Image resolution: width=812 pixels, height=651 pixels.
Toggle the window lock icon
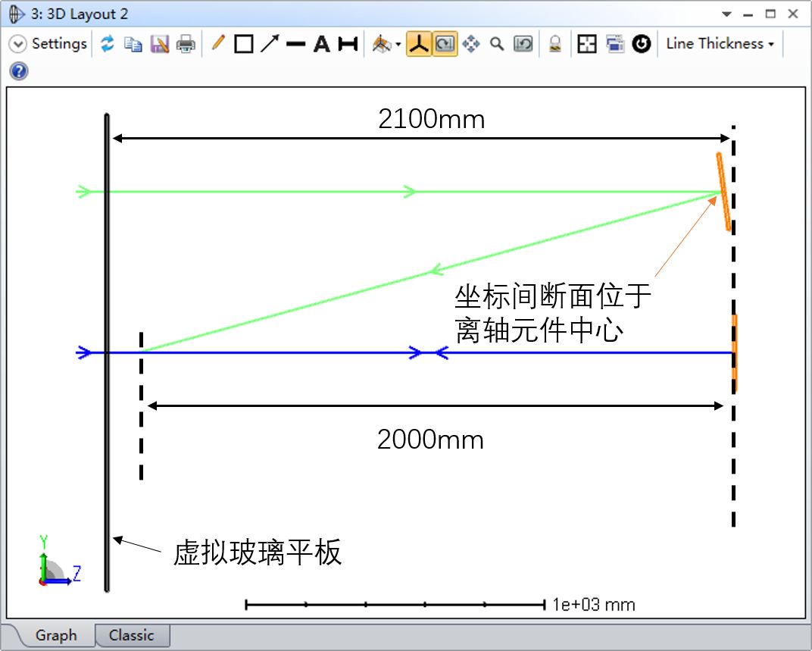[x=555, y=44]
